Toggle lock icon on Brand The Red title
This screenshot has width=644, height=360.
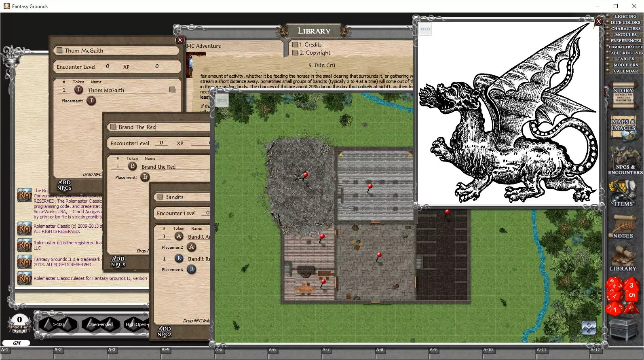pyautogui.click(x=113, y=127)
